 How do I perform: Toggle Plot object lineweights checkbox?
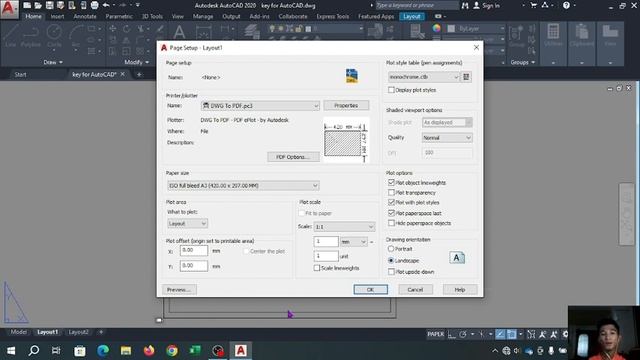click(391, 182)
